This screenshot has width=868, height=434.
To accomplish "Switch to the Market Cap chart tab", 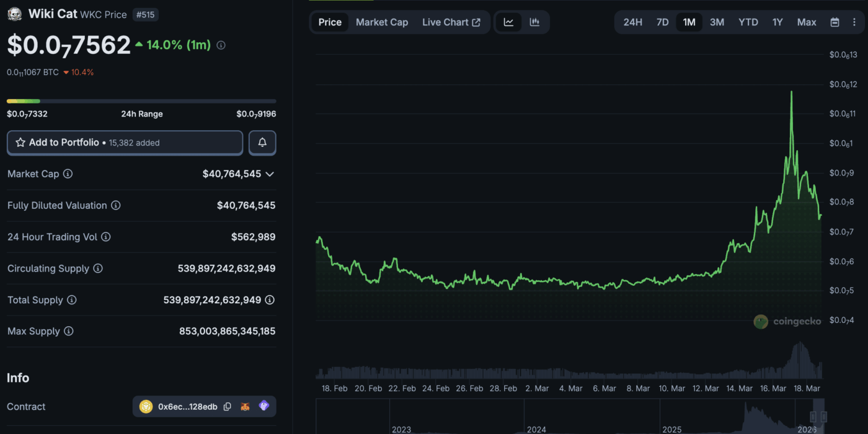I will point(382,22).
